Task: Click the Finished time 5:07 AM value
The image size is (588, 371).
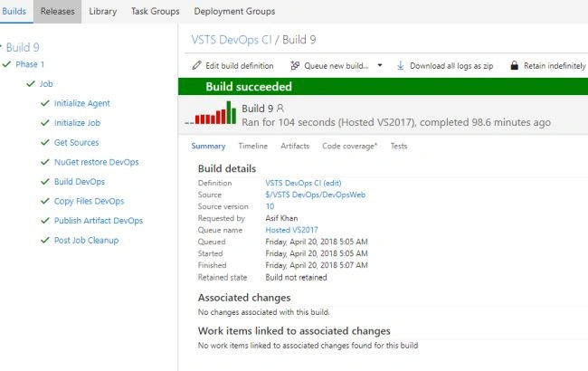Action: (317, 265)
